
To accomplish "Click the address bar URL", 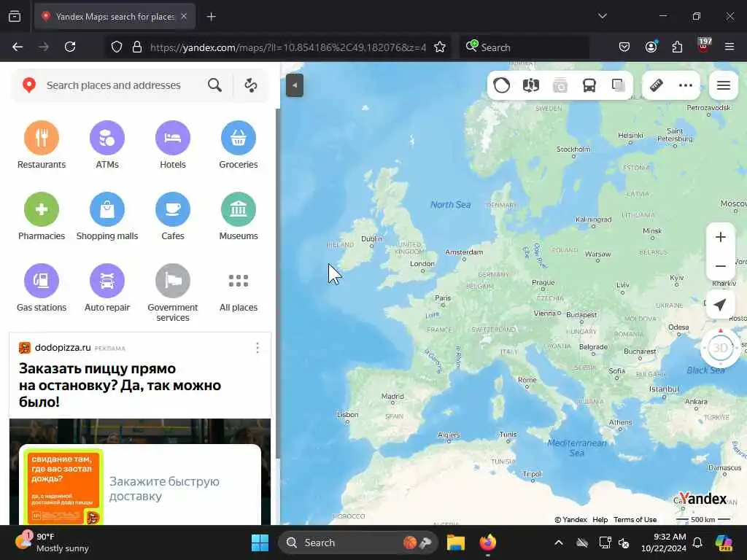I will (x=287, y=47).
